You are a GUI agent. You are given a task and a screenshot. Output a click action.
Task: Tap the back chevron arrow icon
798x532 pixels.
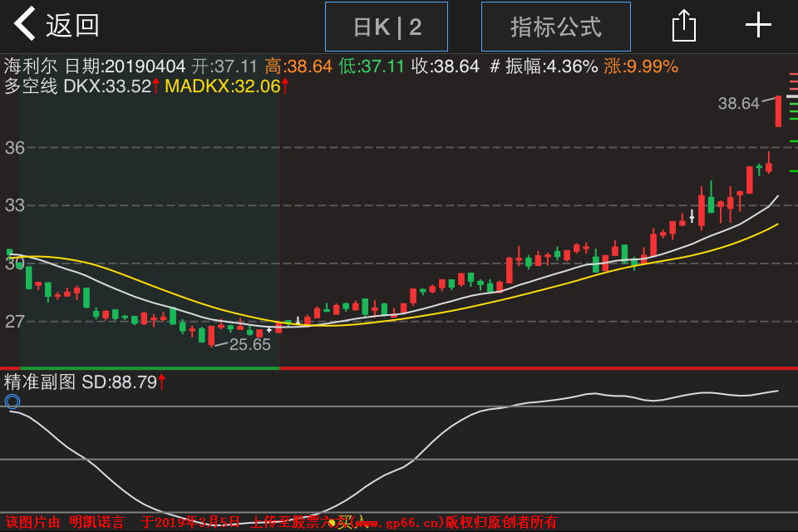pyautogui.click(x=24, y=23)
